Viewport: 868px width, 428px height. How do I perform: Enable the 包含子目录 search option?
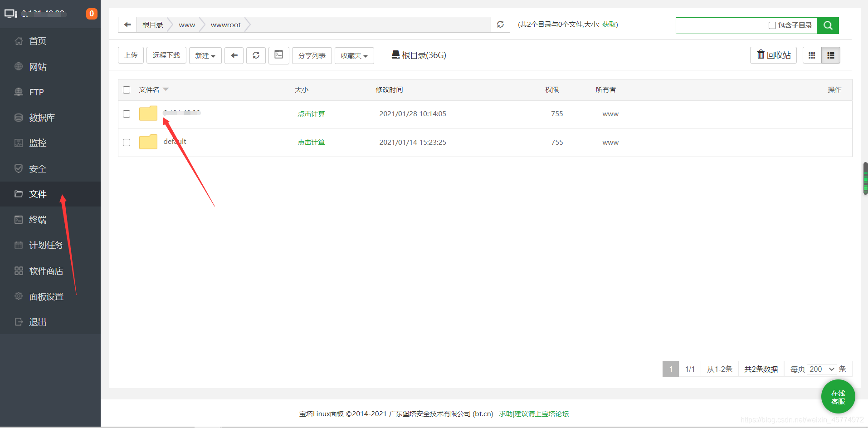coord(772,25)
